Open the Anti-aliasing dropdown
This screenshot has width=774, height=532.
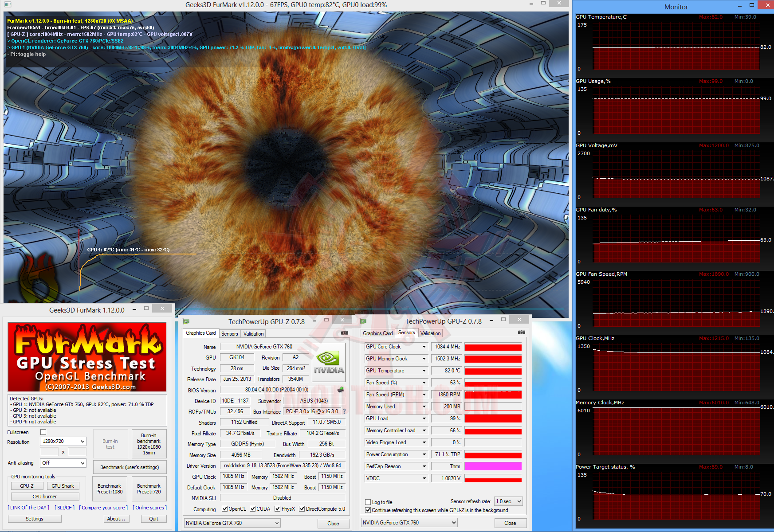[x=63, y=463]
